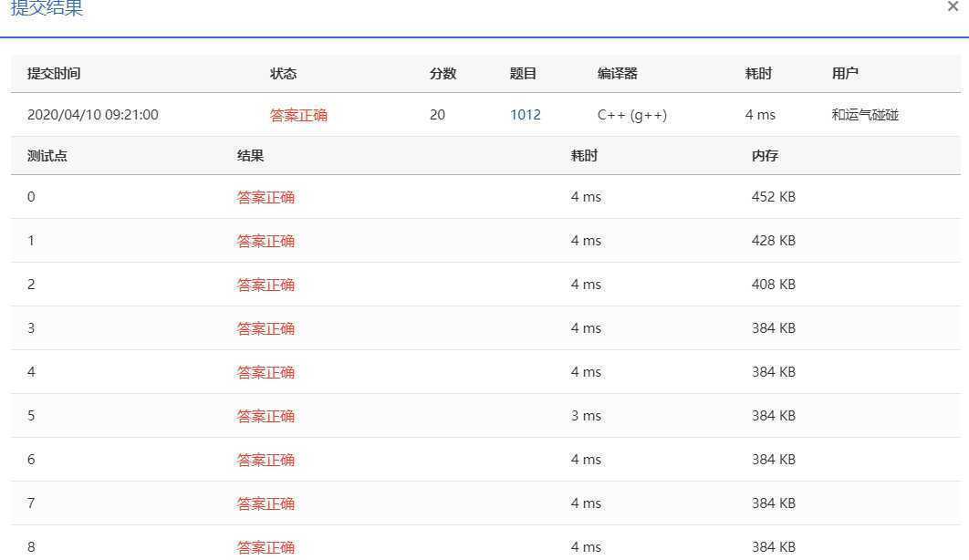Close the 提交结果 dialog
This screenshot has width=969, height=560.
coord(953,6)
